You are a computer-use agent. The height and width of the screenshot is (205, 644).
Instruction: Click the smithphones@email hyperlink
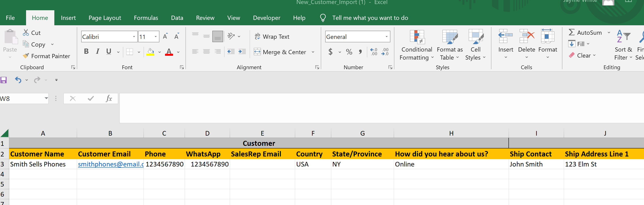[x=110, y=164]
